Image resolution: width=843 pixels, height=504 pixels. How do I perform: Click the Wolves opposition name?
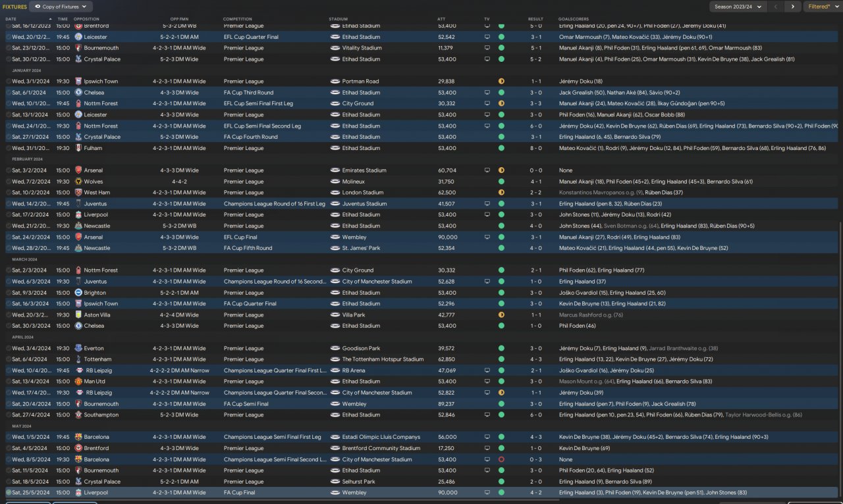point(94,182)
